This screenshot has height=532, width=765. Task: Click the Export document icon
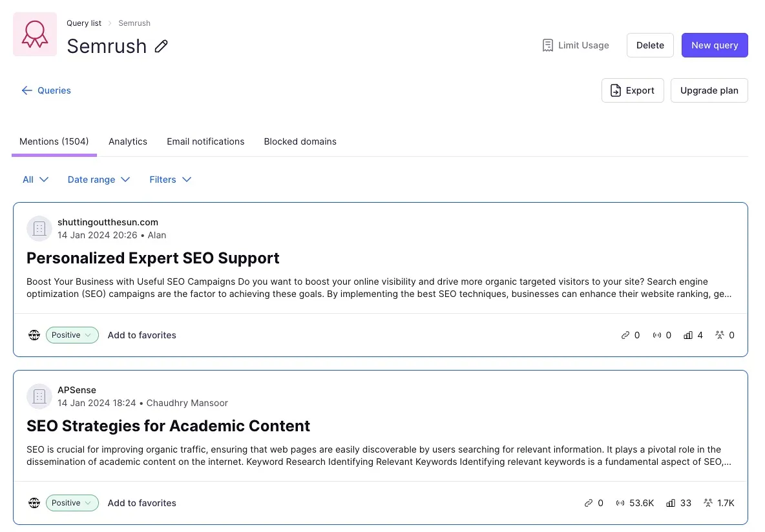click(616, 90)
